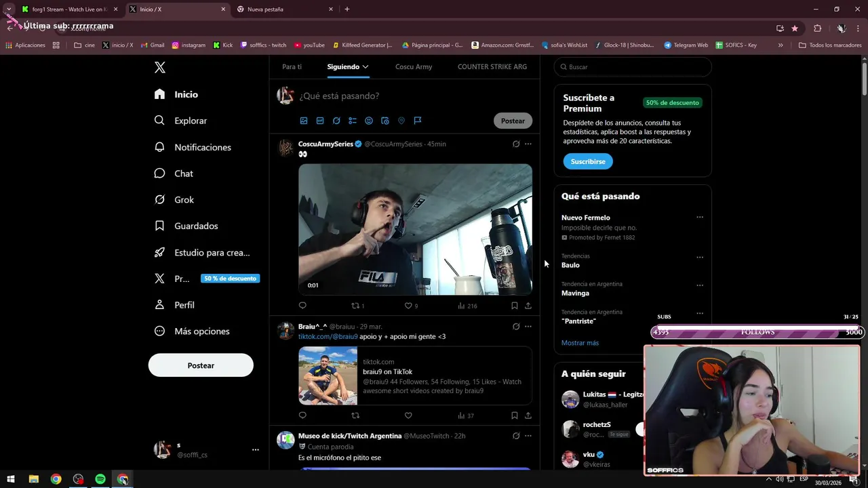Click the flag icon in composer
868x488 pixels.
pos(418,121)
